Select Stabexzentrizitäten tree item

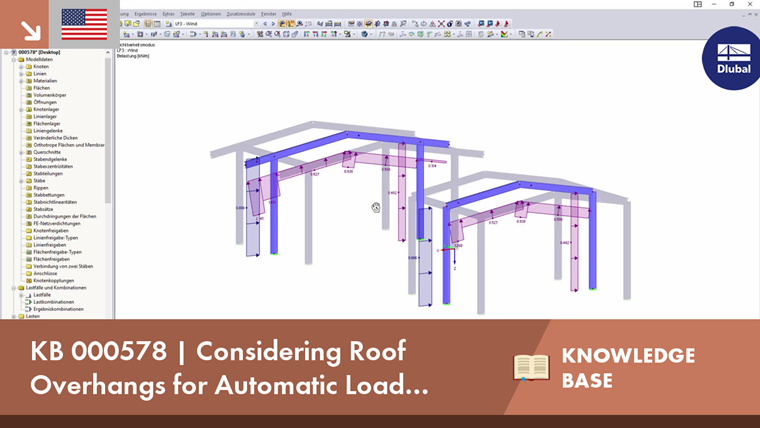point(53,166)
